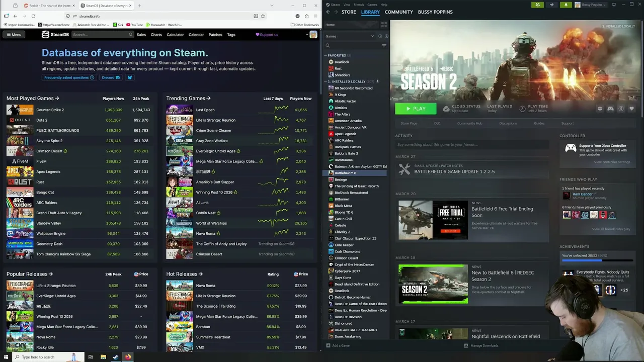This screenshot has height=362, width=644.
Task: Switch Steam library to grid collections view
Action: click(x=384, y=24)
